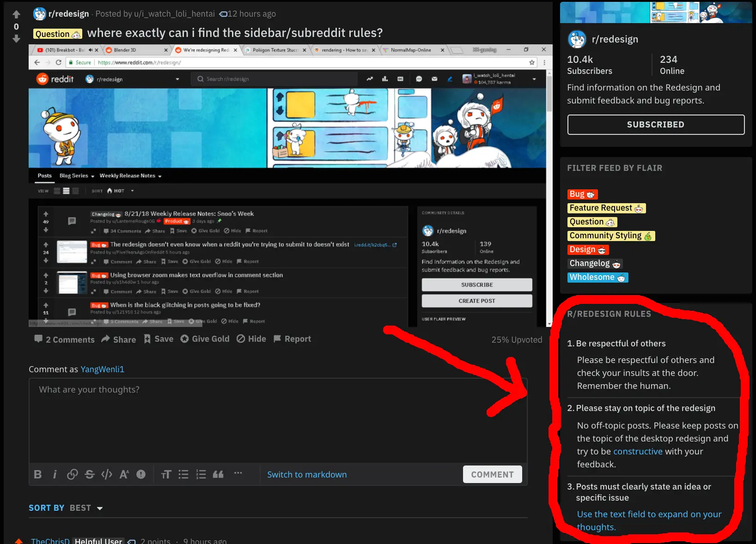Click the embedded screenshot image of the post

coord(290,186)
